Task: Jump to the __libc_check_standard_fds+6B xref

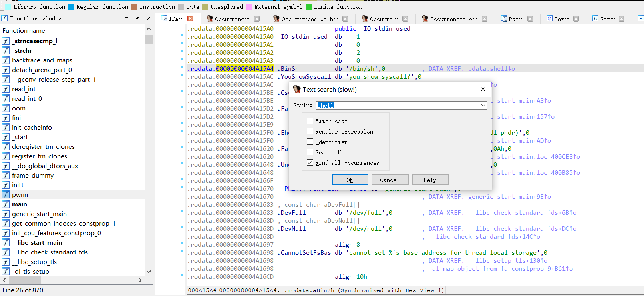Action: [522, 213]
